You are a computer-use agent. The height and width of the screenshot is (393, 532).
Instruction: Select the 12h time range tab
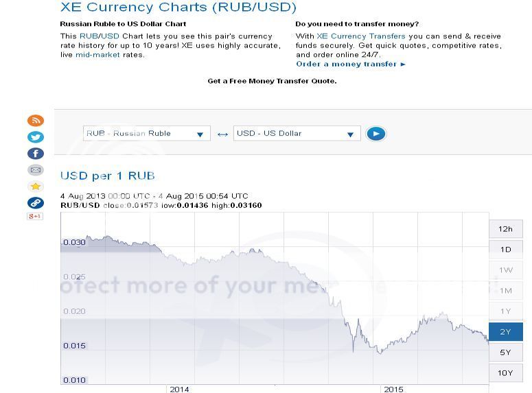505,229
